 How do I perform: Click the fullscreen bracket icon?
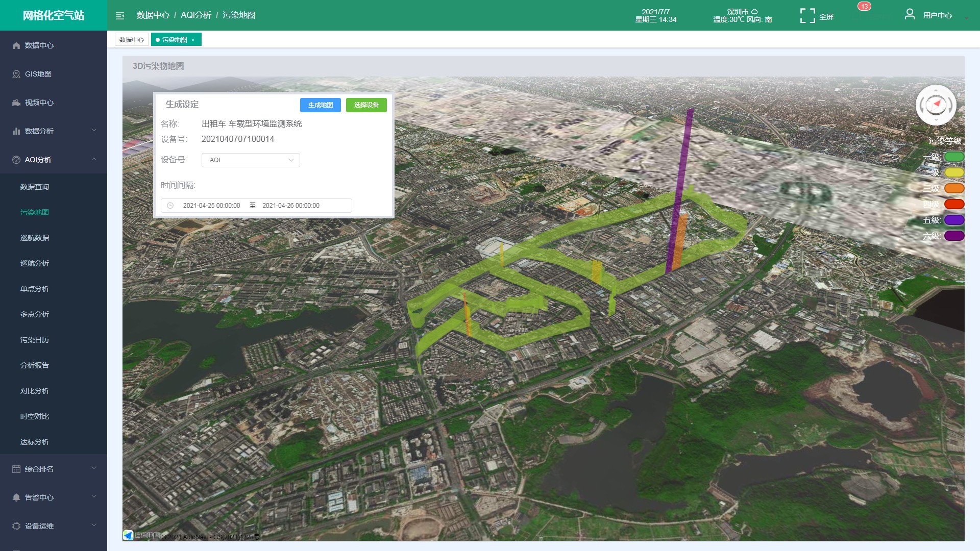click(807, 16)
